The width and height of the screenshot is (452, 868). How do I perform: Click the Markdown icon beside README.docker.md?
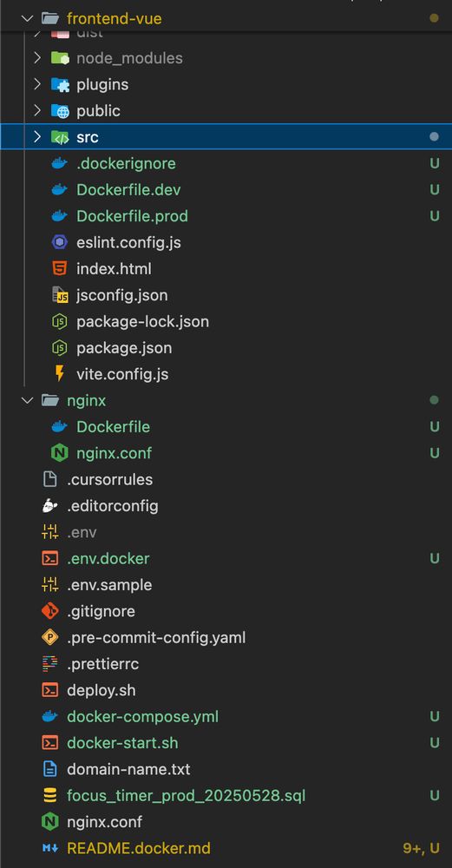(49, 848)
